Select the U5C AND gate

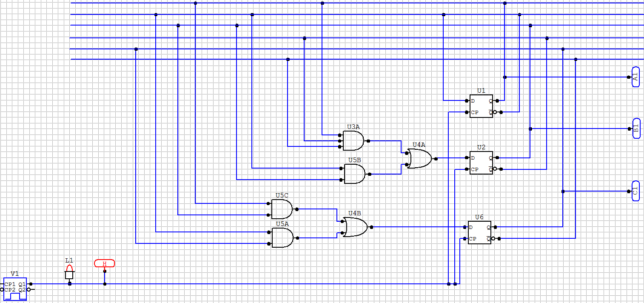click(x=282, y=209)
